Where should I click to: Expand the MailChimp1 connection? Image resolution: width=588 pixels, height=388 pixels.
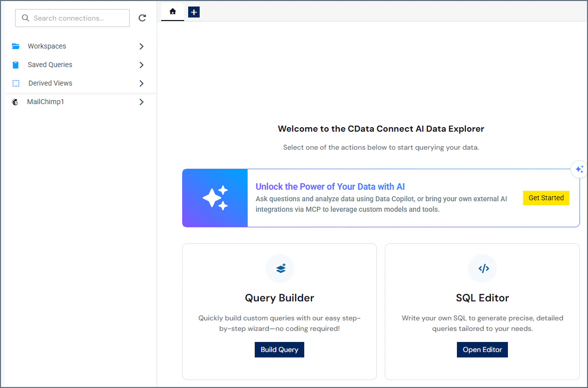tap(142, 102)
